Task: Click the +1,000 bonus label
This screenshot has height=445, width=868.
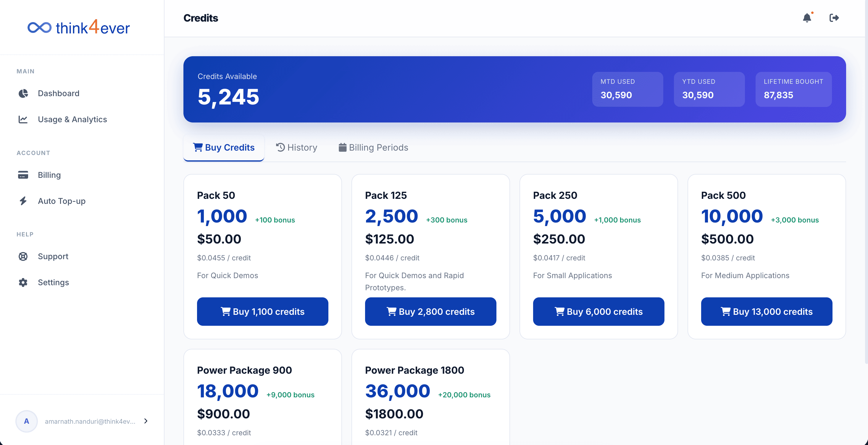Action: point(617,220)
